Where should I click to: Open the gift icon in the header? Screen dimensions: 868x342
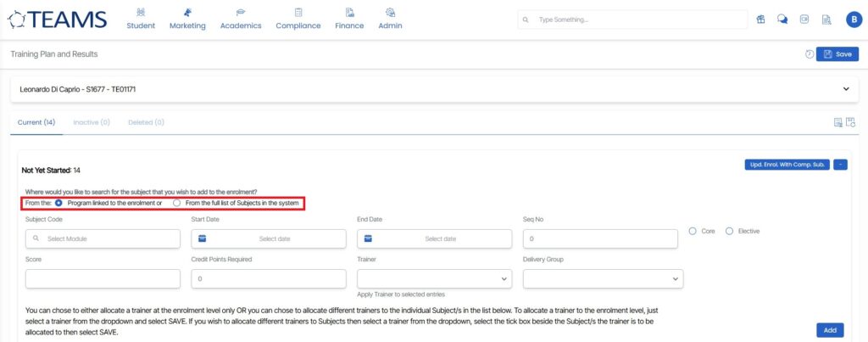click(x=761, y=20)
